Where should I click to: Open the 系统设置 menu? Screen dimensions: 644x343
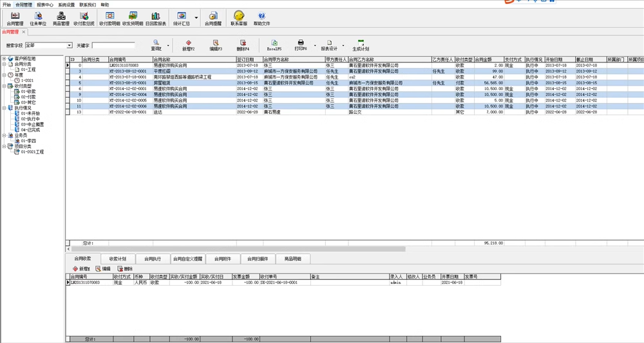(66, 5)
